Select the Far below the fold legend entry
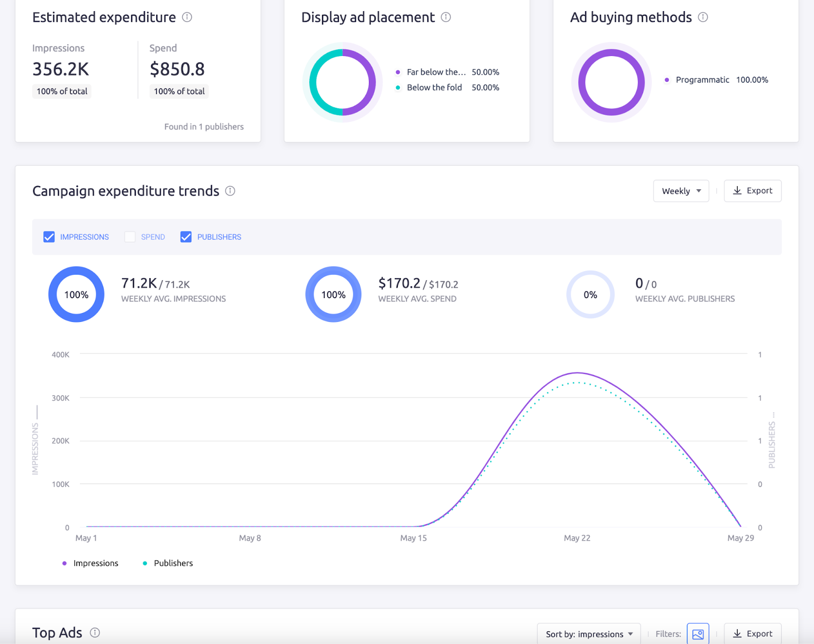The width and height of the screenshot is (814, 644). [447, 72]
